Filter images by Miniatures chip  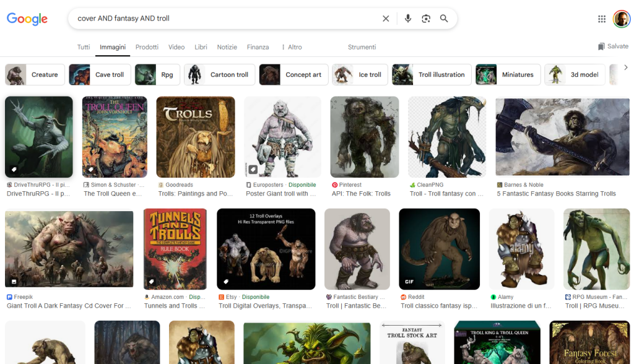coord(508,74)
